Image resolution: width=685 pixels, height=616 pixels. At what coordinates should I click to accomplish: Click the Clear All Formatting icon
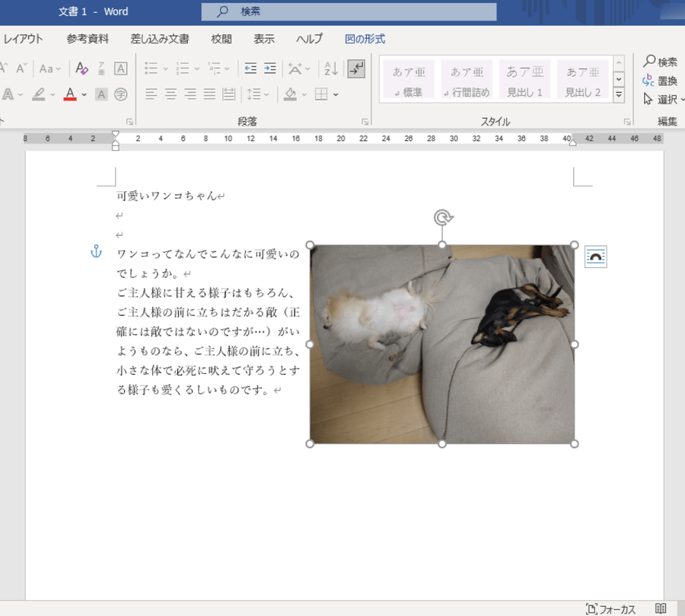[82, 69]
